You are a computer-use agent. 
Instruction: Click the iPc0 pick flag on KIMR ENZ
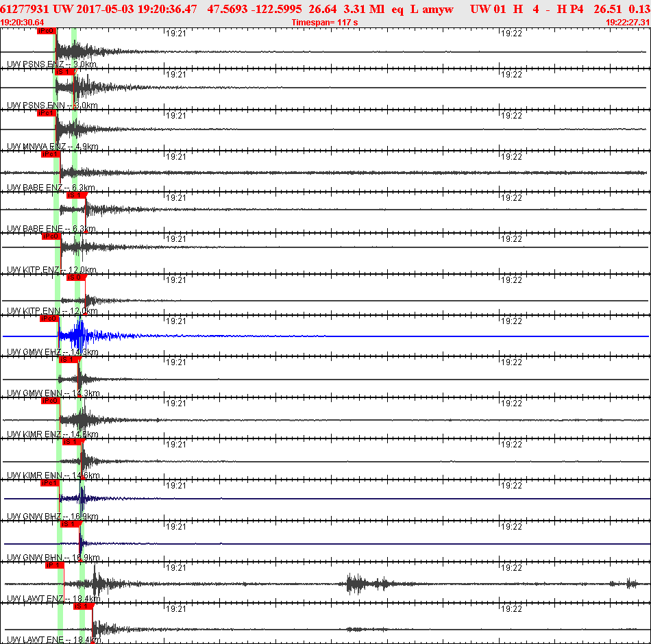pos(51,401)
